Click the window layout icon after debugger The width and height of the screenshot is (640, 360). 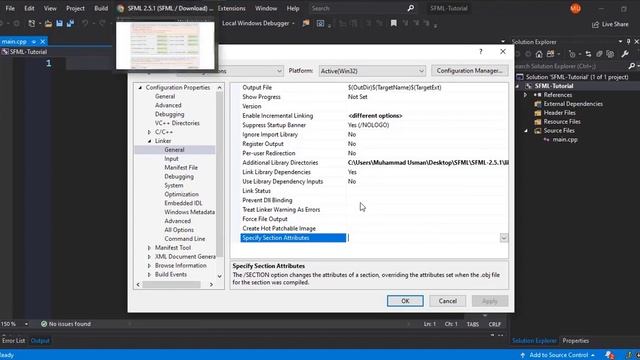320,23
